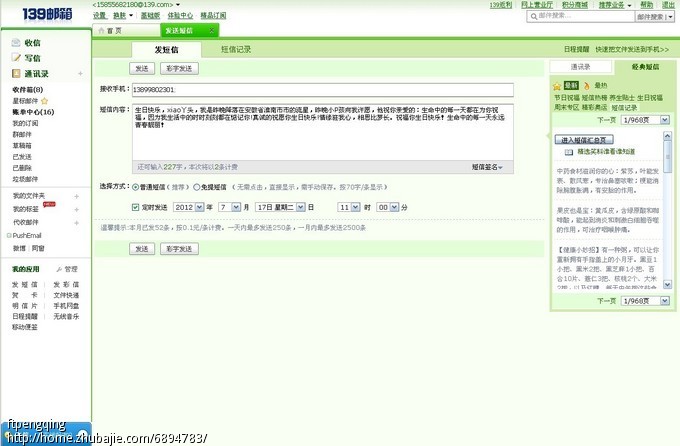Open the 体验中心 link
This screenshot has width=680, height=446.
tap(180, 15)
